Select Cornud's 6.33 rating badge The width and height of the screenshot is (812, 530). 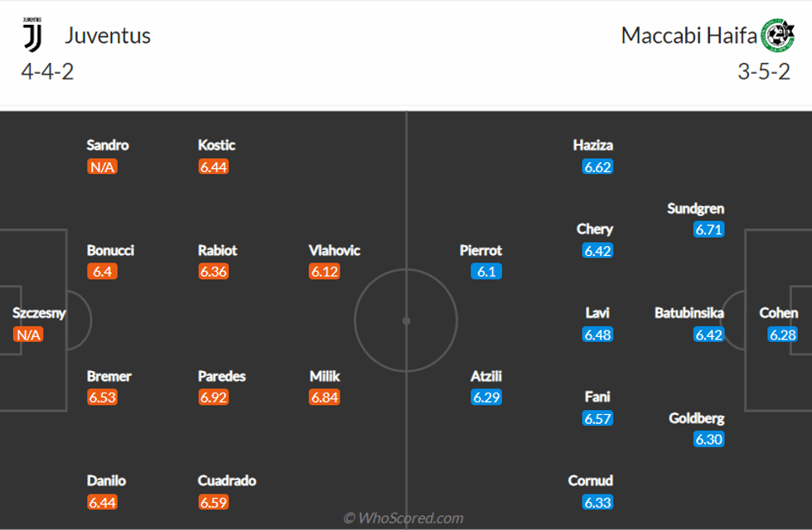tap(597, 502)
